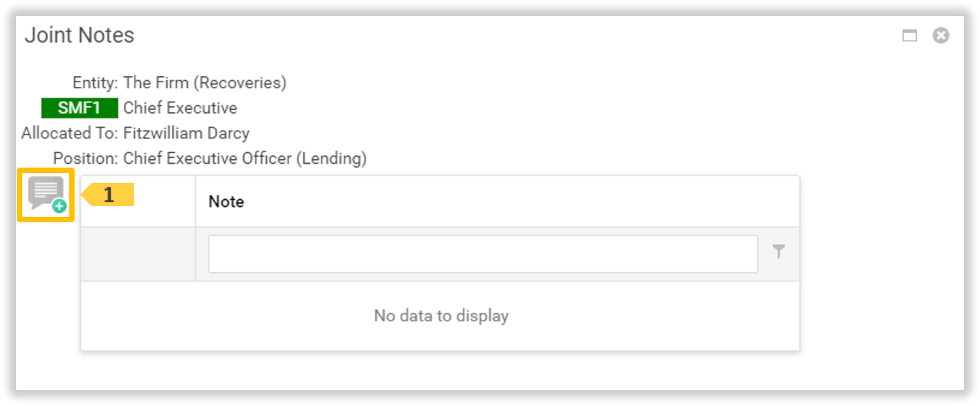
Task: Click the Chief Executive role text
Action: [x=180, y=108]
